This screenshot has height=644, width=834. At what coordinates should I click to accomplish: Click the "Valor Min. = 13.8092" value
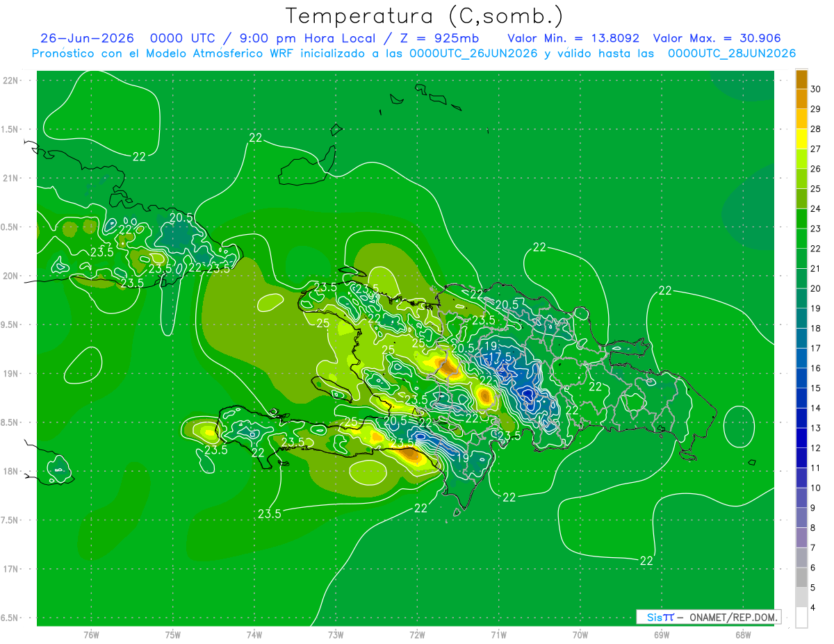click(573, 38)
